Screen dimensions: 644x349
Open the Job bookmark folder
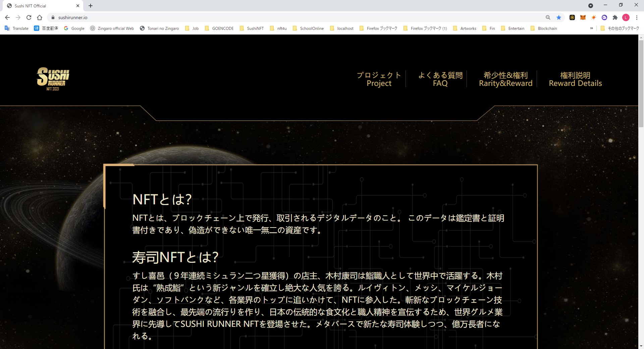click(x=192, y=29)
